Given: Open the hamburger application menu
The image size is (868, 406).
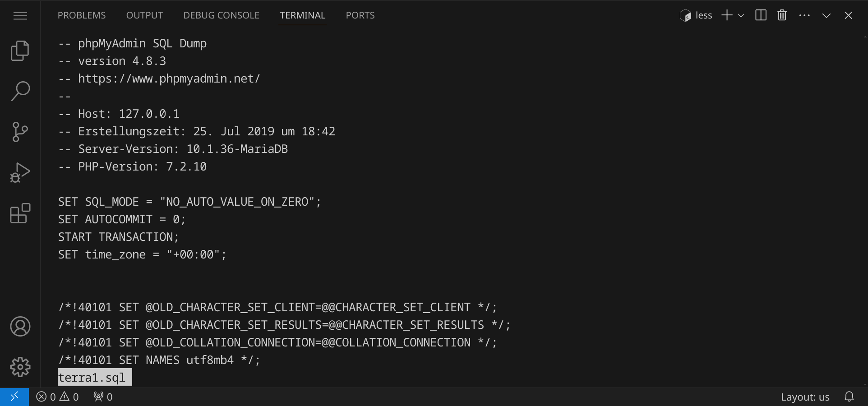Looking at the screenshot, I should point(20,16).
